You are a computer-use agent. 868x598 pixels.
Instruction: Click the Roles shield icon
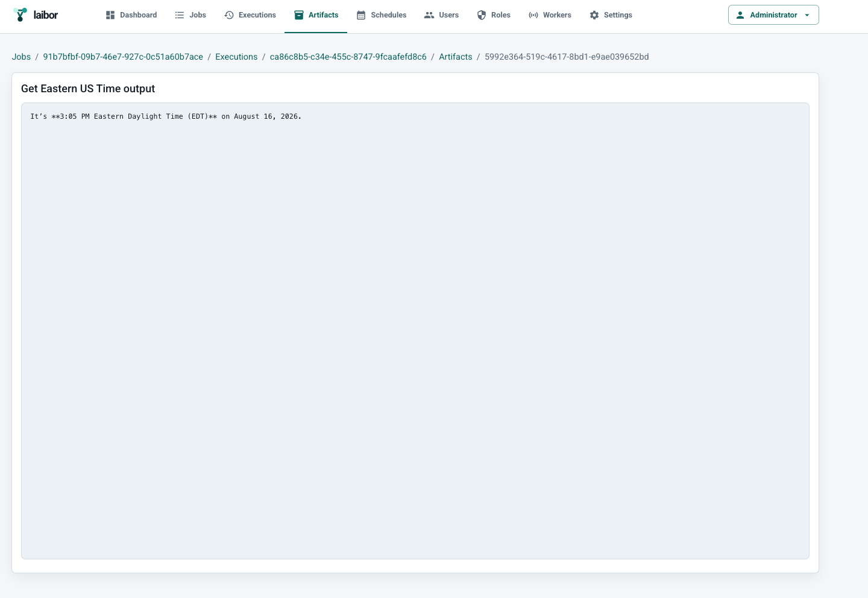click(482, 15)
